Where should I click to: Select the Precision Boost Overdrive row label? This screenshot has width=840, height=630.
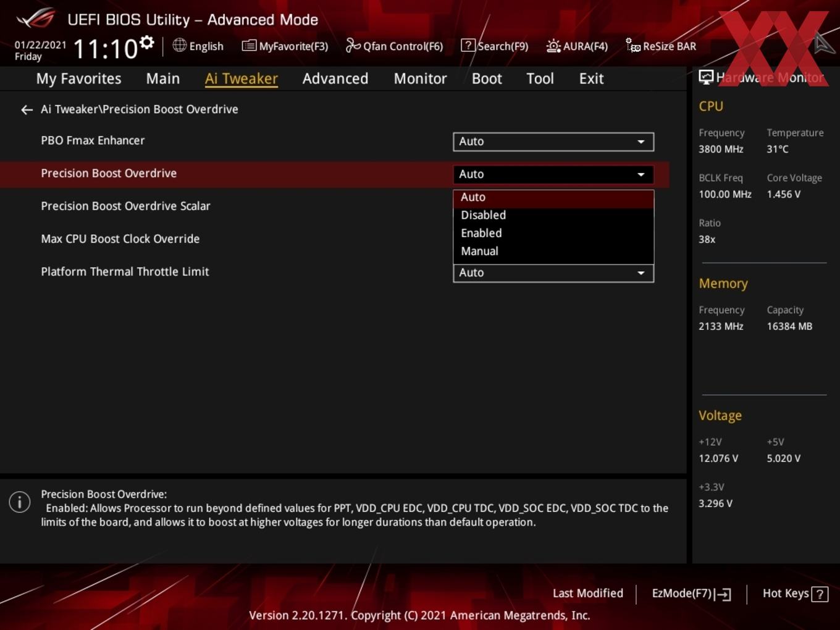[109, 174]
